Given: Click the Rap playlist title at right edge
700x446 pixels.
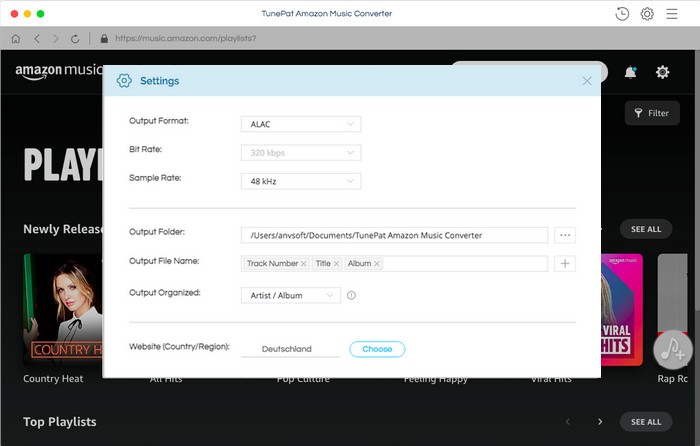Looking at the screenshot, I should coord(672,379).
